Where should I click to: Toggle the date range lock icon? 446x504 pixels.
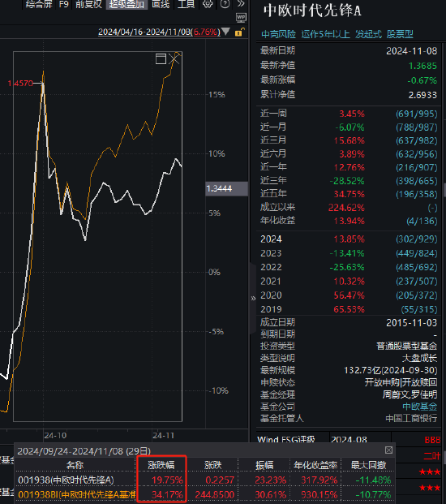click(239, 32)
